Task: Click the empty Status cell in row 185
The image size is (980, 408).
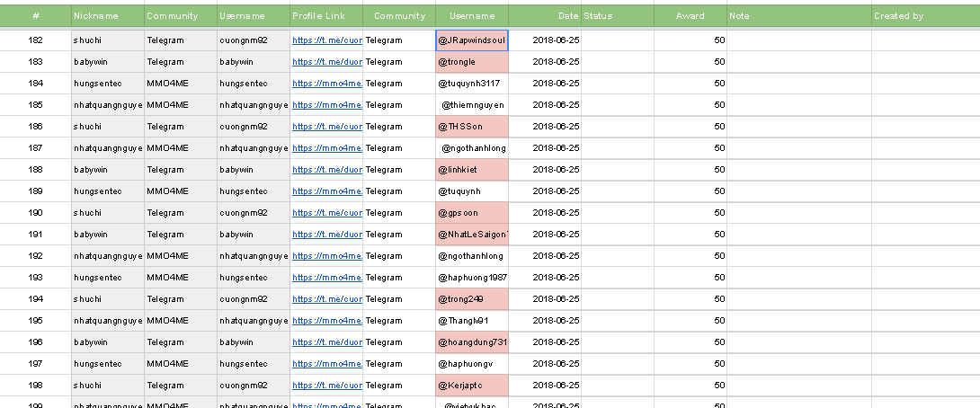Action: [x=617, y=105]
